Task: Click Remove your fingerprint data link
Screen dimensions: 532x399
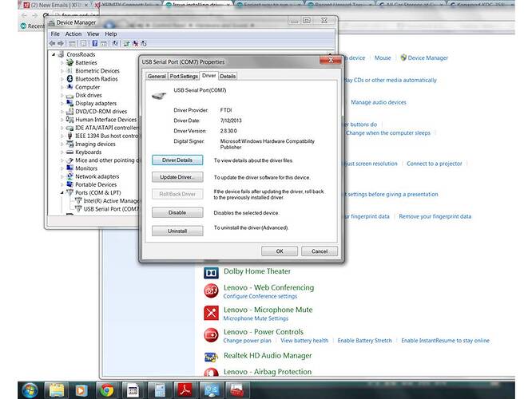Action: coord(435,216)
